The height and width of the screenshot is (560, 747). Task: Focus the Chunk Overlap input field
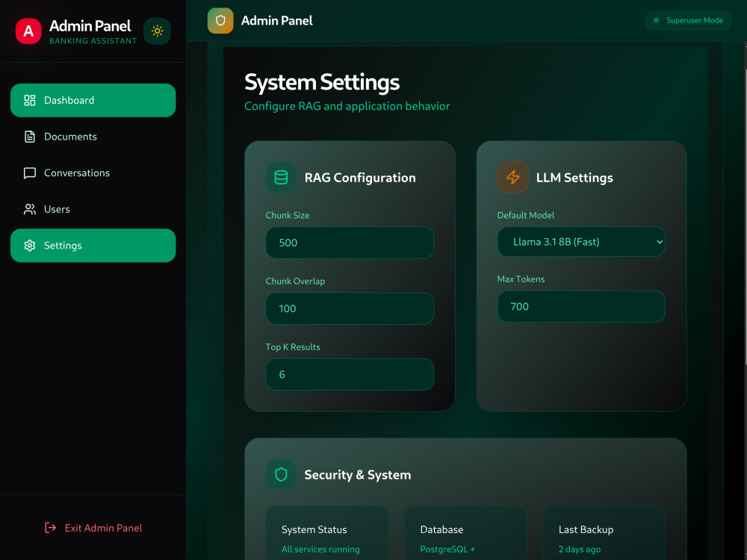click(x=350, y=308)
